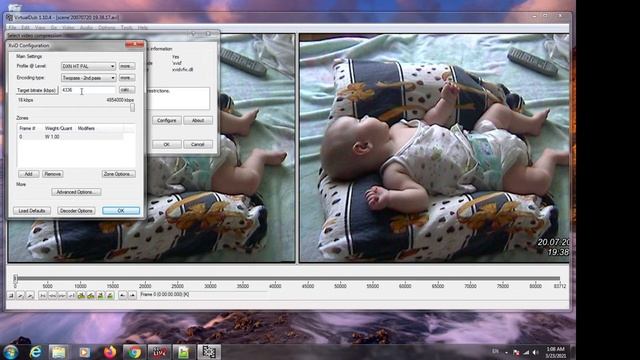Image resolution: width=640 pixels, height=360 pixels.
Task: Click the output video preview pane
Action: pos(434,148)
